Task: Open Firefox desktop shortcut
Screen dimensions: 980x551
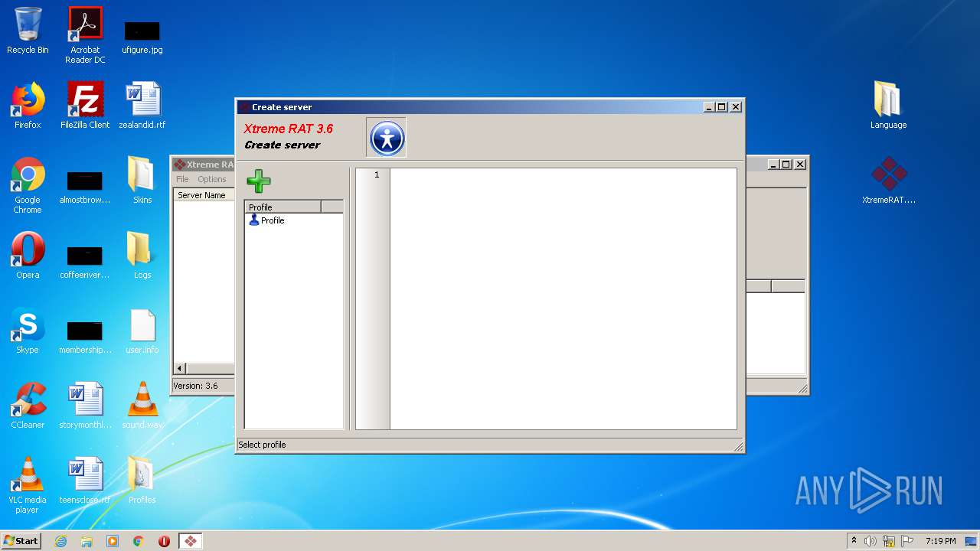Action: pyautogui.click(x=28, y=106)
